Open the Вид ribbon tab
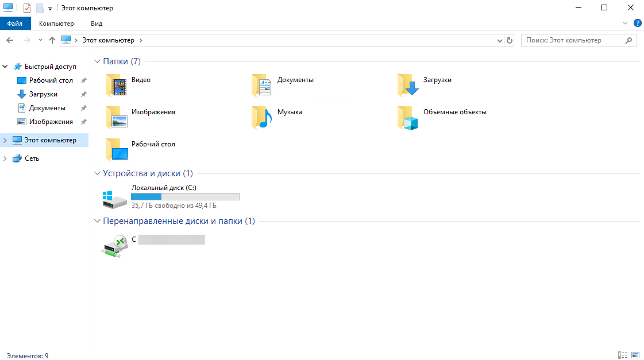This screenshot has width=644, height=360. [x=97, y=24]
